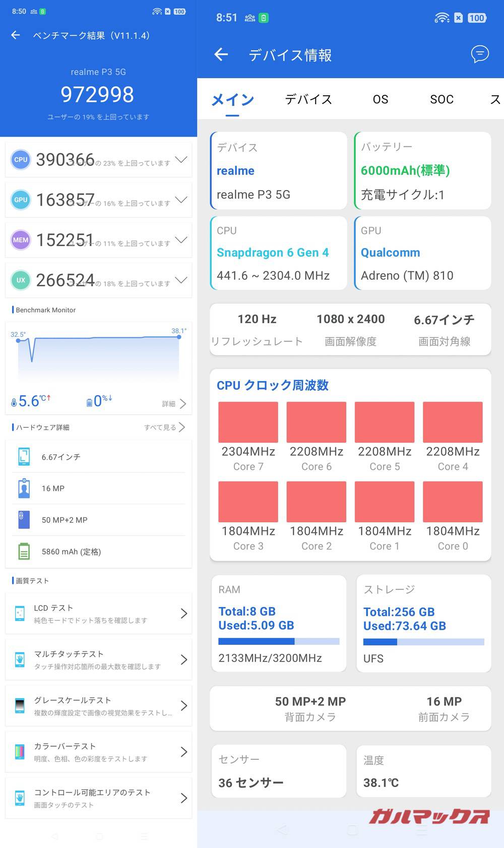The height and width of the screenshot is (848, 504).
Task: Click the Core 7 2304MHz clock block
Action: [248, 422]
